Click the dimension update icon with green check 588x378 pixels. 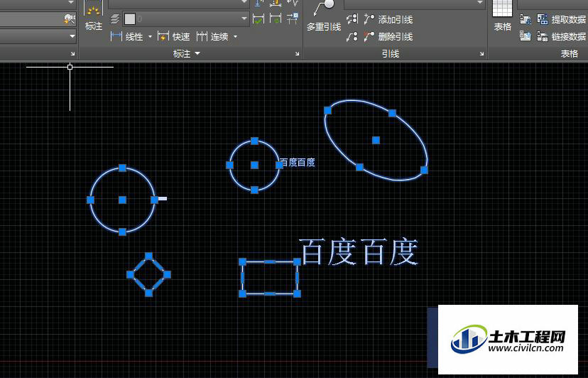(x=258, y=18)
